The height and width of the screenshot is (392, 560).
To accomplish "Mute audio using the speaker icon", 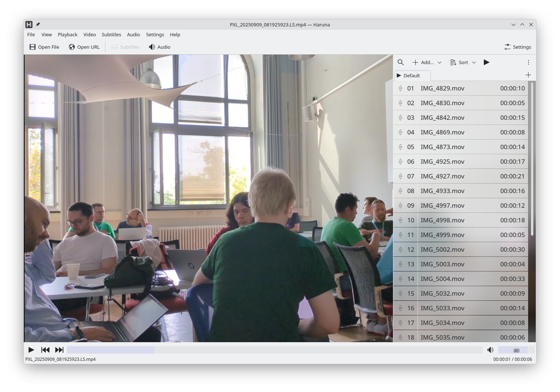I will point(490,350).
